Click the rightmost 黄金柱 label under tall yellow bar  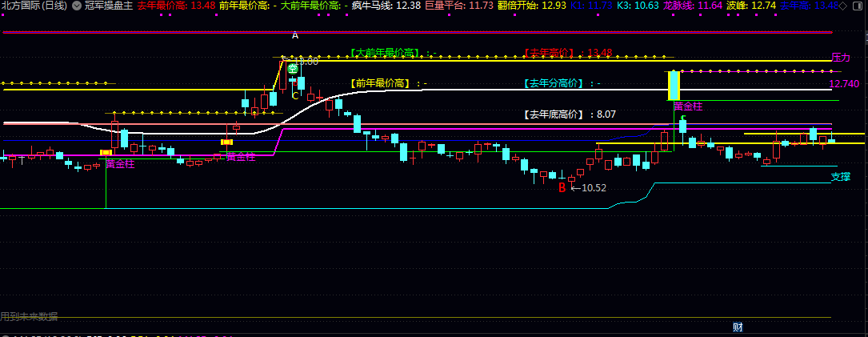688,106
